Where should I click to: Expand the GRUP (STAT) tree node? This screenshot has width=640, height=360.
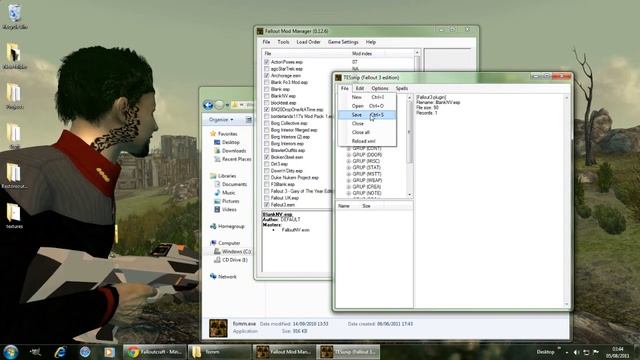pos(349,168)
